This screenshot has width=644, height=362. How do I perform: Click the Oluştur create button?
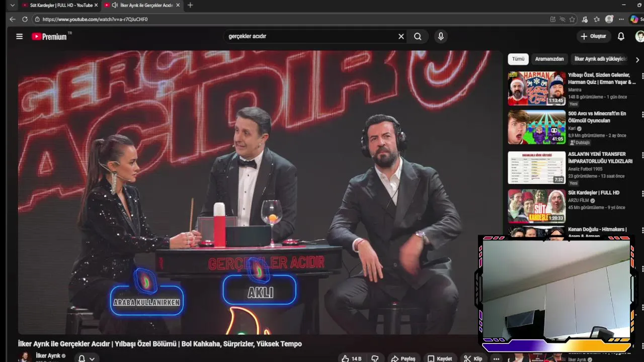[594, 36]
